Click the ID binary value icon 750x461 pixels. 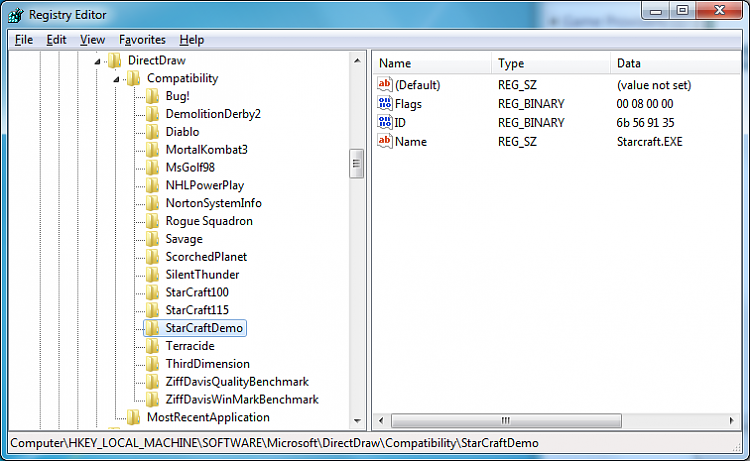(385, 122)
